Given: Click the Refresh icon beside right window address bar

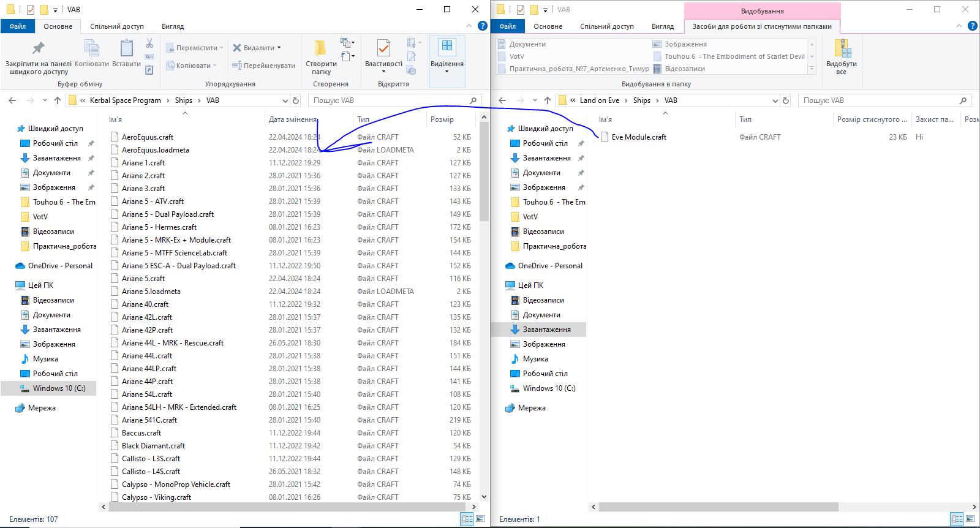Looking at the screenshot, I should point(786,100).
